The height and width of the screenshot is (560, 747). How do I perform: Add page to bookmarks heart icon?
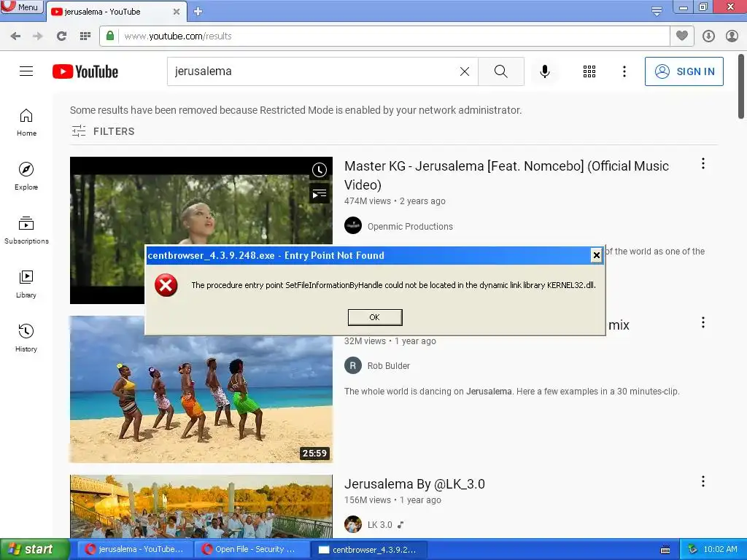point(682,36)
